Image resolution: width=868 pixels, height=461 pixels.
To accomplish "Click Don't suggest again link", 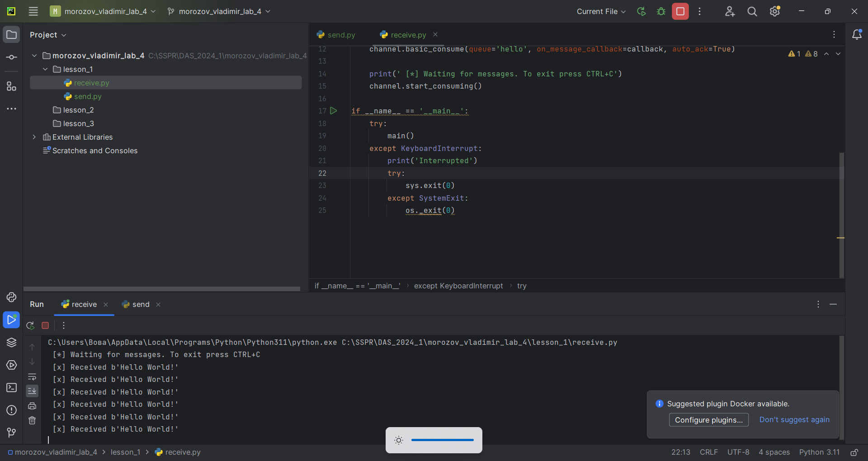I will (x=794, y=419).
